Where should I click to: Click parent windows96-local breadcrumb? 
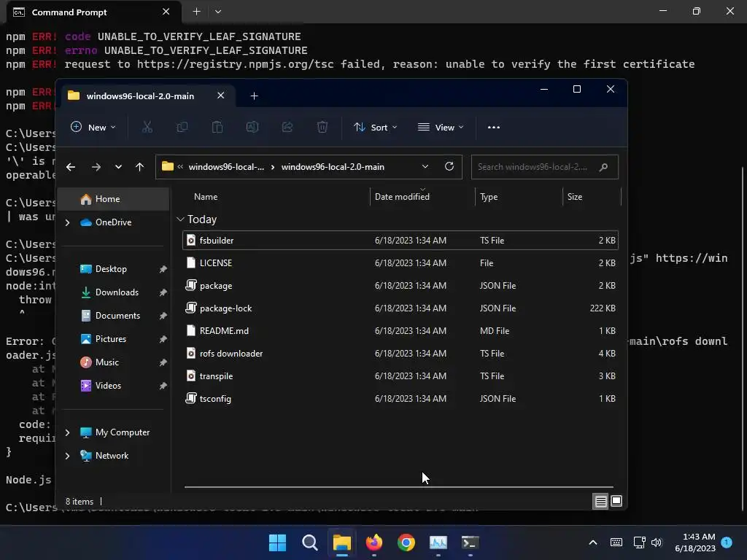click(x=226, y=167)
